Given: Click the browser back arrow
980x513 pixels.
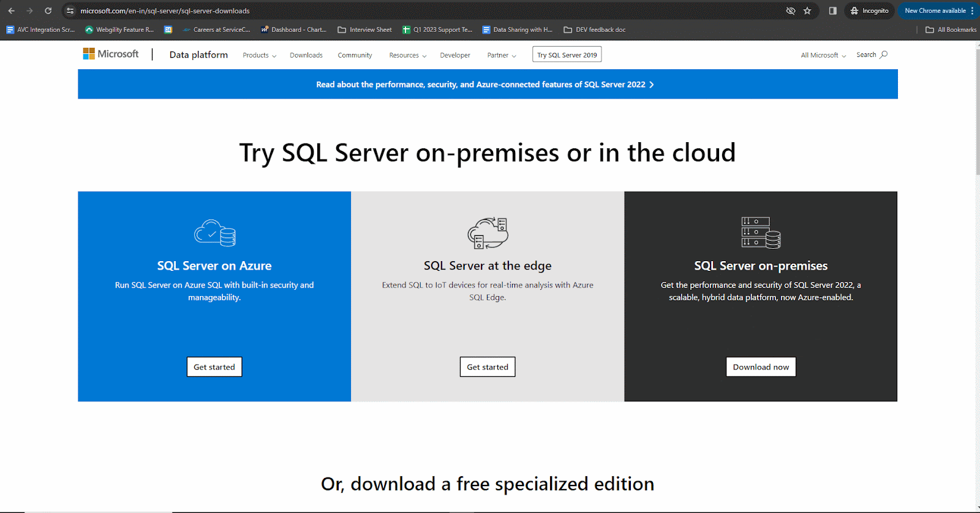Looking at the screenshot, I should (12, 11).
